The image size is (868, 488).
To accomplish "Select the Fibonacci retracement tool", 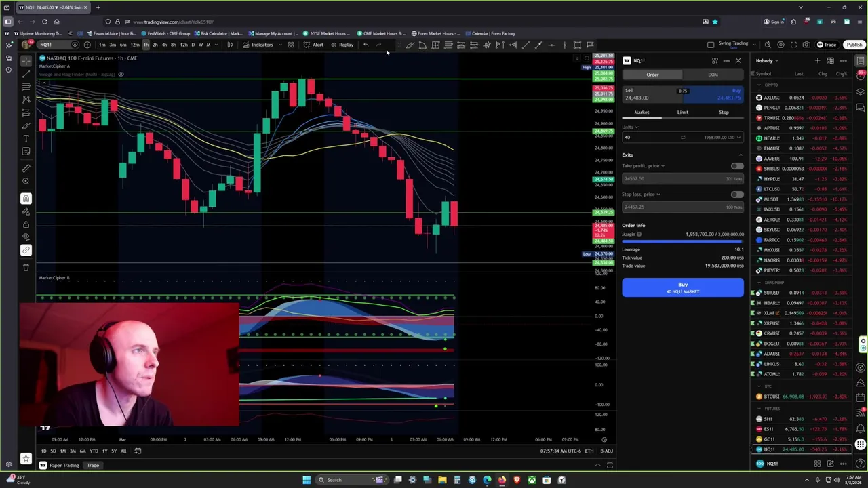I will pos(26,87).
